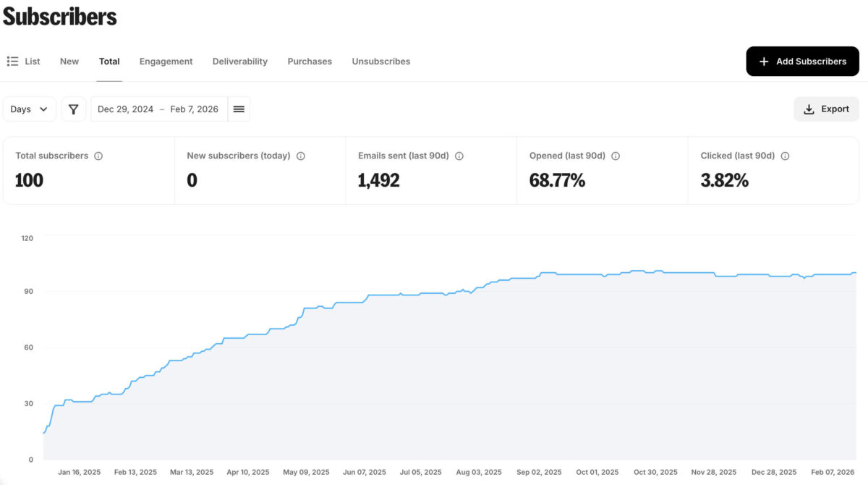
Task: Click info icon next to New subscribers (today)
Action: click(301, 156)
